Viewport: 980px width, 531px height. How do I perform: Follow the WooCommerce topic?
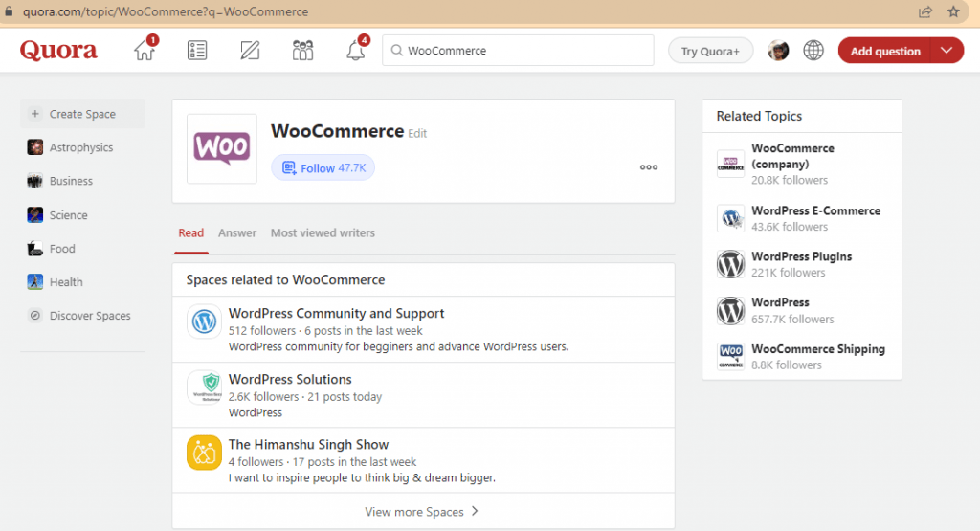[x=323, y=168]
